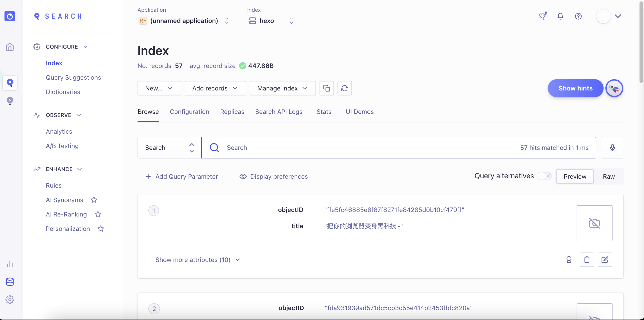Viewport: 644px width, 320px height.
Task: Switch to the Stats tab
Action: point(324,112)
